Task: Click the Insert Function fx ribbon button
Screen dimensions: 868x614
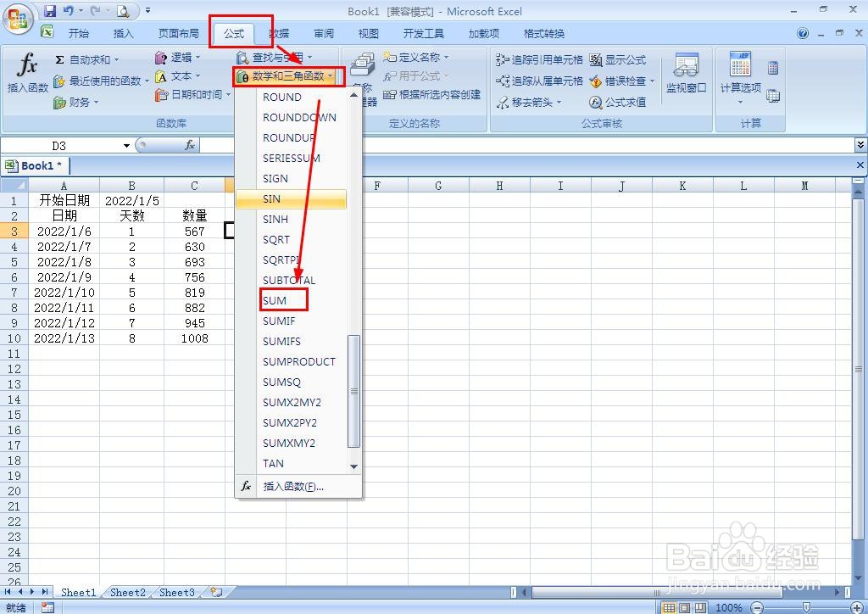Action: [27, 73]
